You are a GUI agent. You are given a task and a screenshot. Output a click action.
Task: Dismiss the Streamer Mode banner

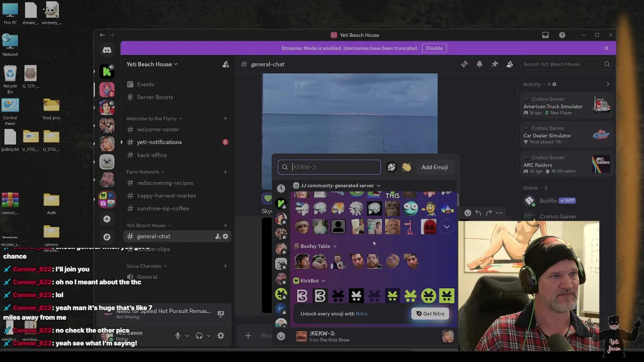point(606,48)
